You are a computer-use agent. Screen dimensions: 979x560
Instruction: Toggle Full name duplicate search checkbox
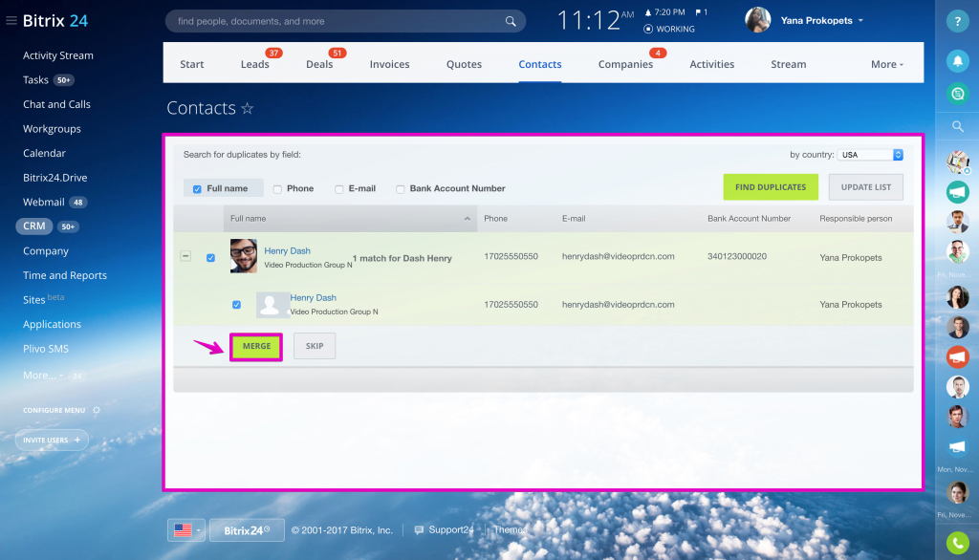(197, 189)
